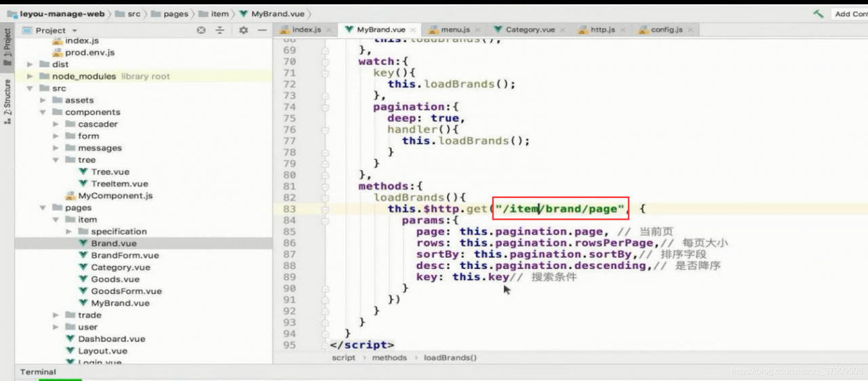The image size is (868, 381).
Task: Close the menu.js tab
Action: coord(477,30)
